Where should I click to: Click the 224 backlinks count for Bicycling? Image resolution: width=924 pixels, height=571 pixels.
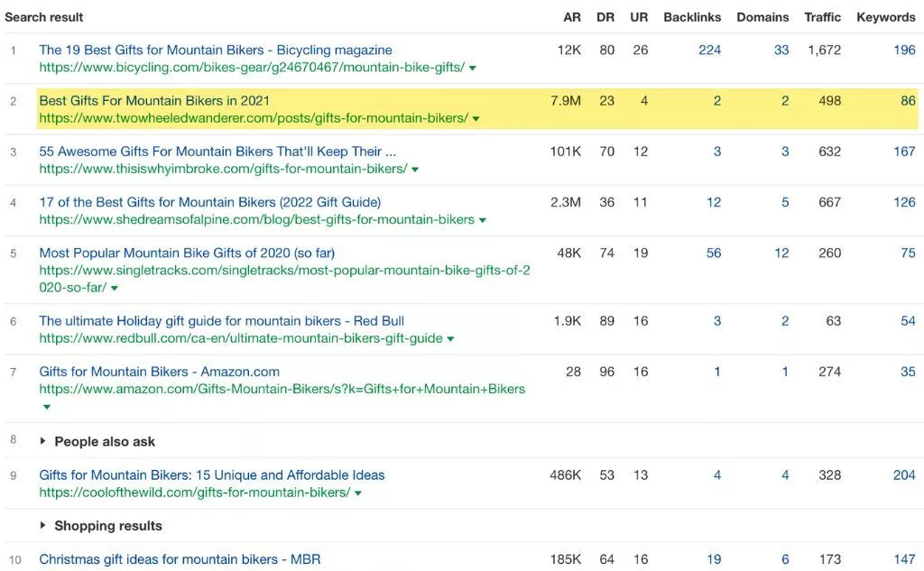tap(709, 50)
